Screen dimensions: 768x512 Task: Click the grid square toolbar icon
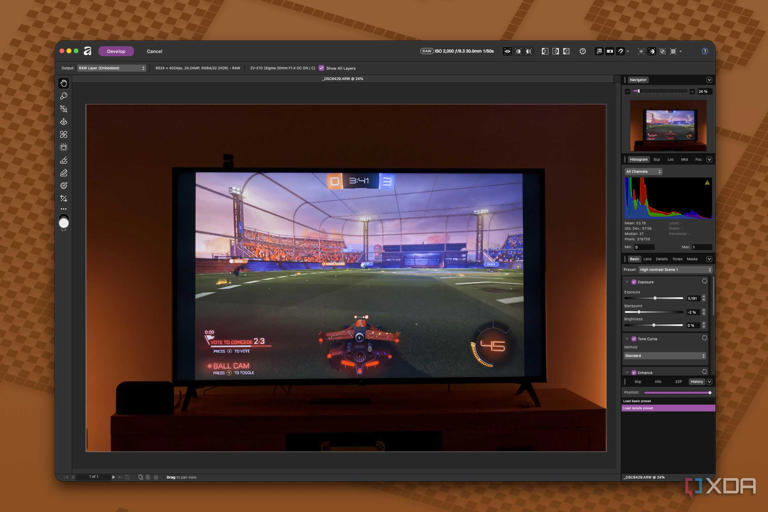pos(673,51)
